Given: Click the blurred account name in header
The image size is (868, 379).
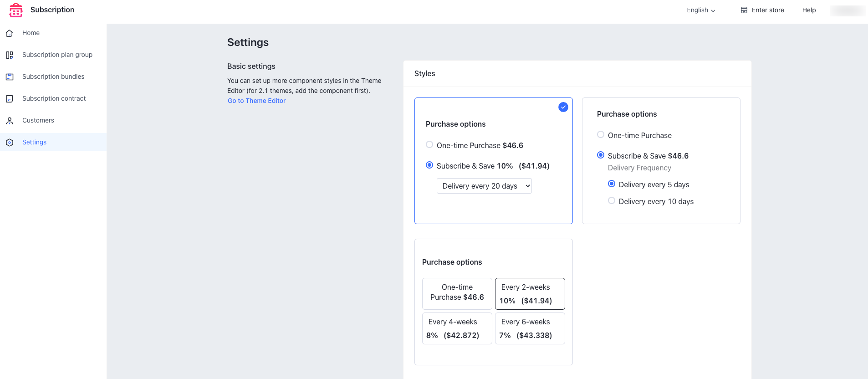Looking at the screenshot, I should coord(848,10).
